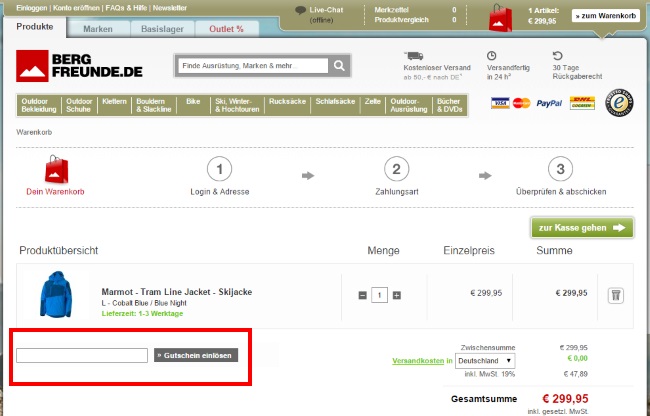Open Outdoor Schuhe menu
Viewport: 650px width, 416px height.
pyautogui.click(x=79, y=105)
